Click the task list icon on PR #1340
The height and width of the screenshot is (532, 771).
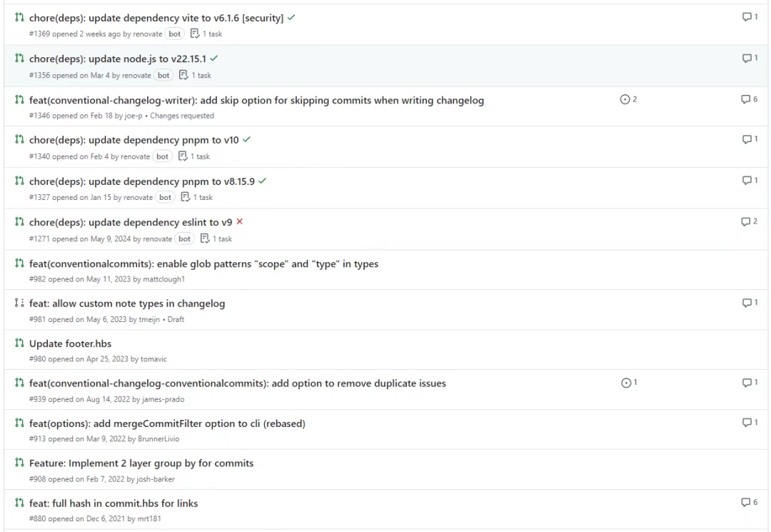(x=183, y=156)
